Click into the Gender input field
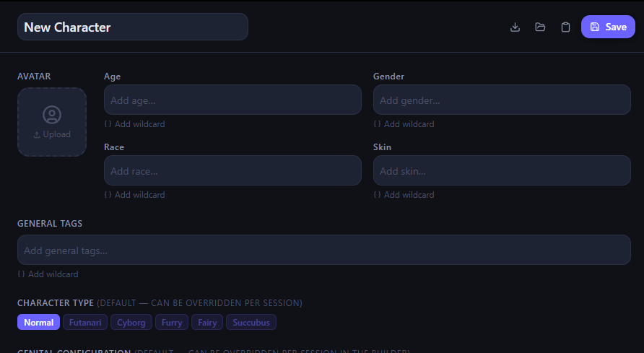Viewport: 644px width, 353px height. (502, 100)
